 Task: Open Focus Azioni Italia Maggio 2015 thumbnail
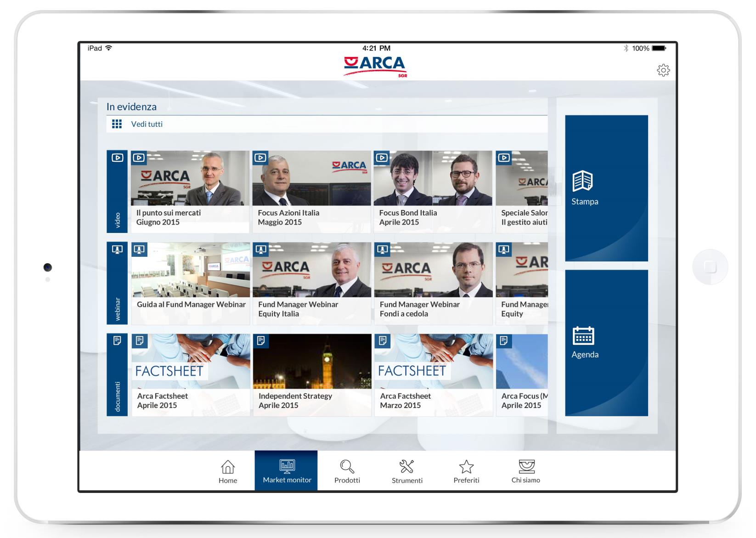(x=312, y=178)
